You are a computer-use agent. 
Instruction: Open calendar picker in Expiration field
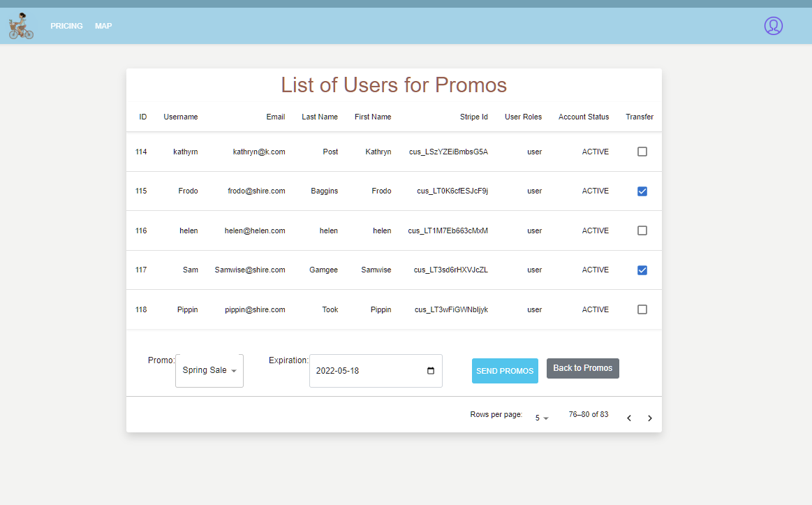[430, 371]
